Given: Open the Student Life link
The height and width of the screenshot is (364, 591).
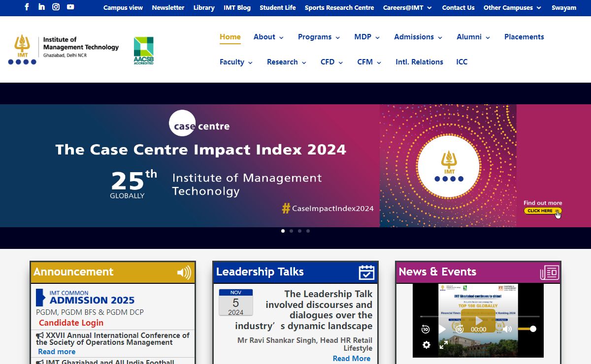Looking at the screenshot, I should (x=278, y=7).
